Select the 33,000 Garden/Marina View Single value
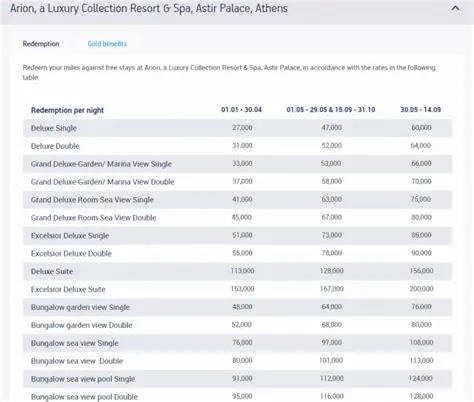 tap(242, 164)
